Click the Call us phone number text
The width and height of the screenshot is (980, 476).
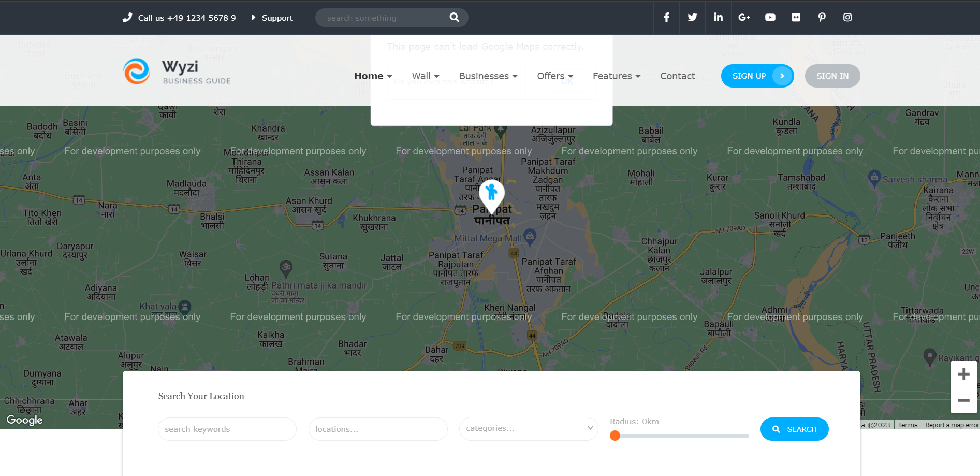pyautogui.click(x=187, y=18)
